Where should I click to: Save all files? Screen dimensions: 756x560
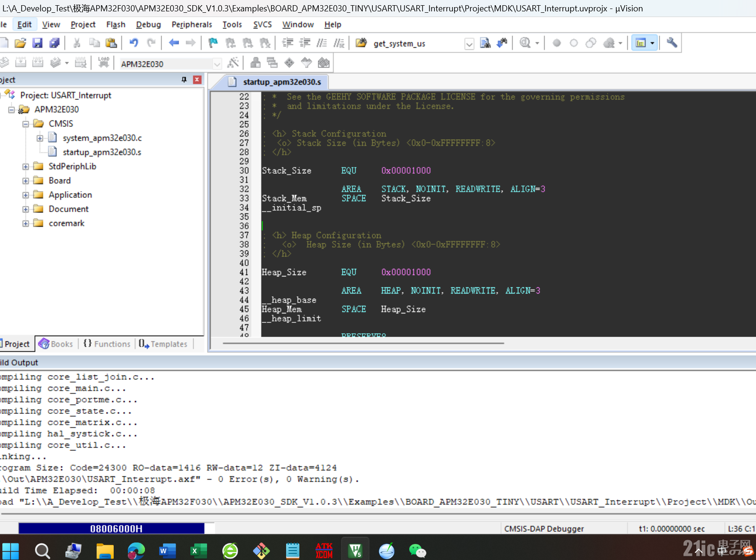click(54, 43)
